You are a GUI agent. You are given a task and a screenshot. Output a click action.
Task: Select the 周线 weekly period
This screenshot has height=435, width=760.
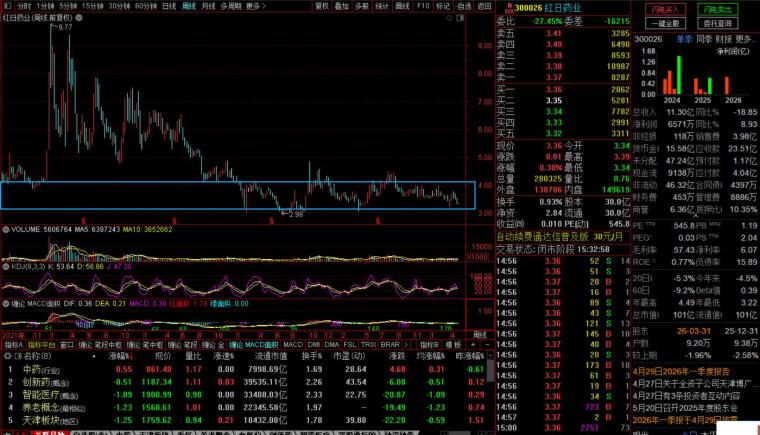coord(189,6)
